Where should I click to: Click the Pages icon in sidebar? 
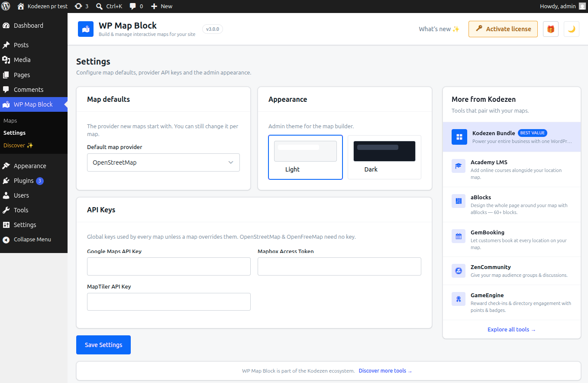pos(6,75)
